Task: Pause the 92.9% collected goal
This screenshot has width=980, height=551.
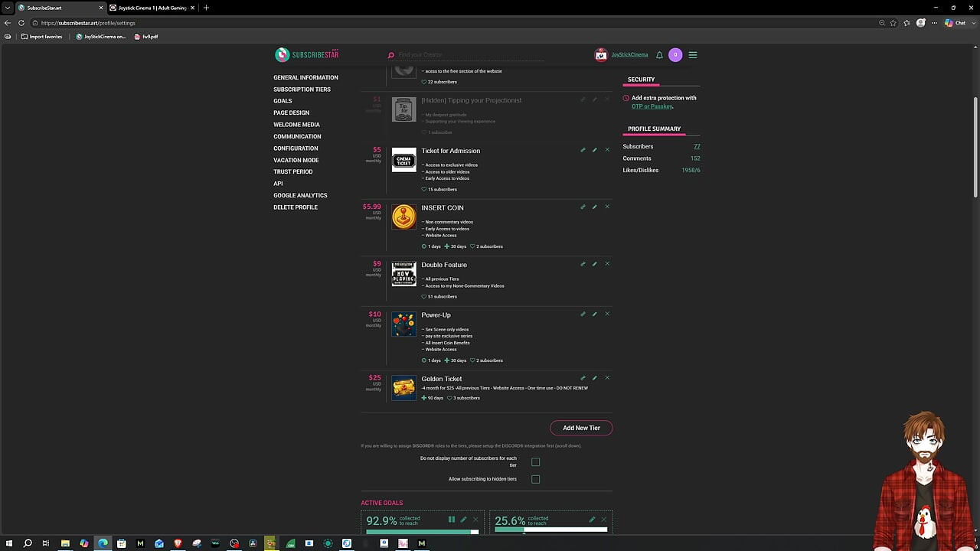Action: (x=452, y=519)
